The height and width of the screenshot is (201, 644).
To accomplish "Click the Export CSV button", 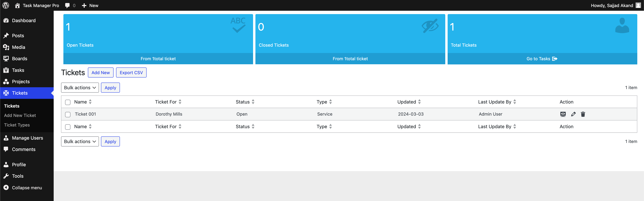I will click(x=131, y=72).
